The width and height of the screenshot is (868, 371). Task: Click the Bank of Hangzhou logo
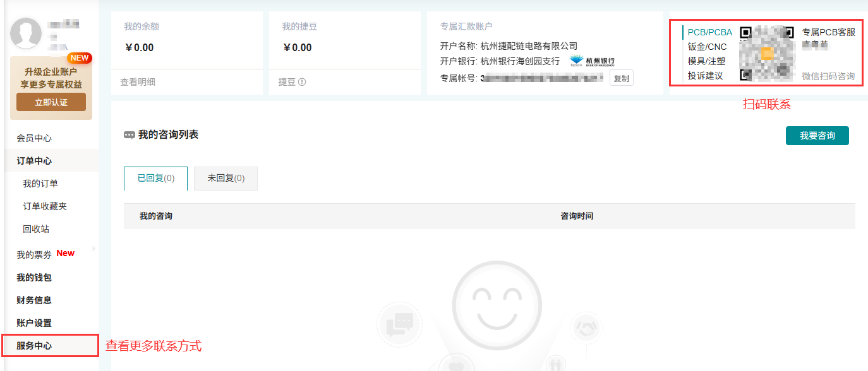pos(591,61)
